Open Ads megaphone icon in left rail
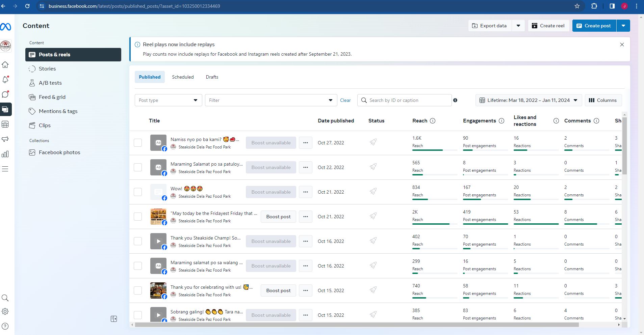Image resolution: width=644 pixels, height=335 pixels. (5, 139)
